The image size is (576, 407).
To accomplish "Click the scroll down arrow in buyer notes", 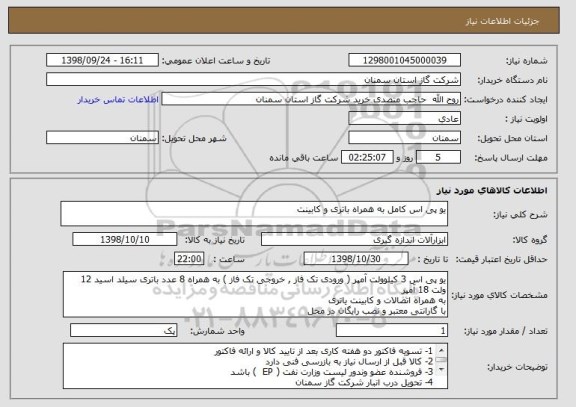I will point(441,369).
